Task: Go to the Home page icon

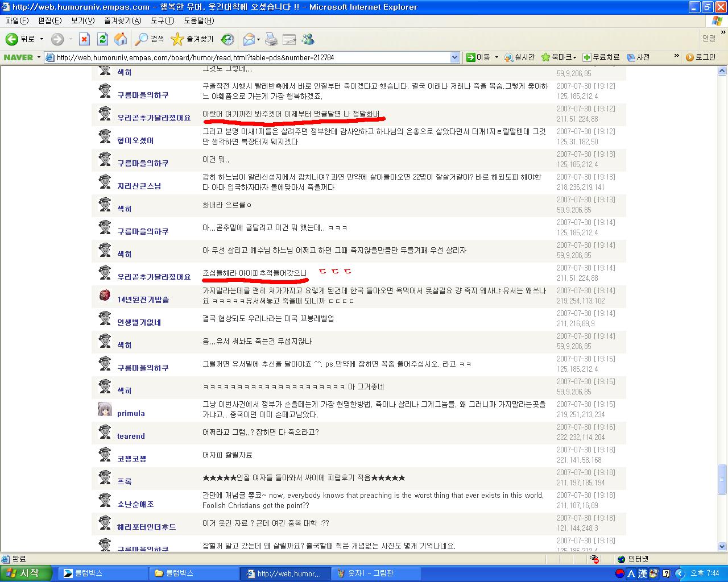Action: pyautogui.click(x=121, y=39)
